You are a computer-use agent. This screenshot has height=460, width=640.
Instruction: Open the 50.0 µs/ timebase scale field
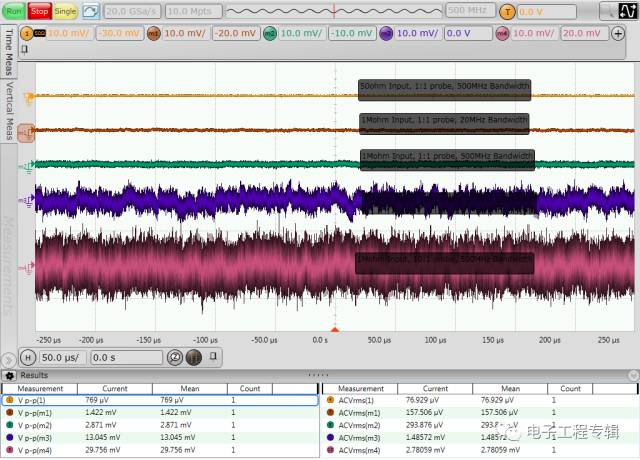[62, 357]
